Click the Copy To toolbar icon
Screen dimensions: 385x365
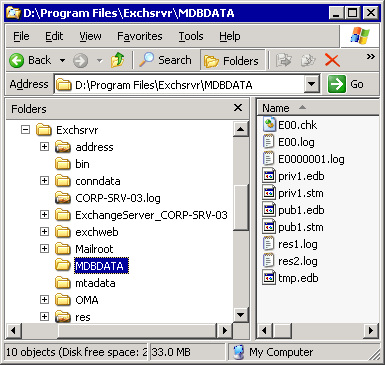coord(308,60)
